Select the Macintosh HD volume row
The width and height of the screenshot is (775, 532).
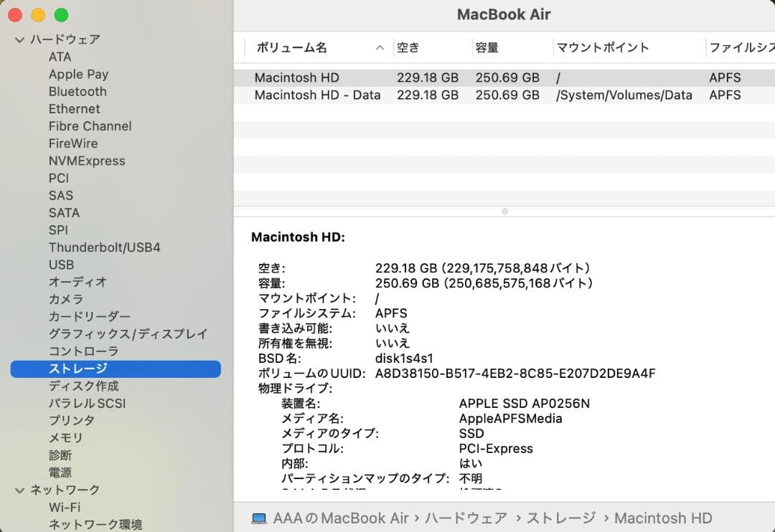click(504, 77)
